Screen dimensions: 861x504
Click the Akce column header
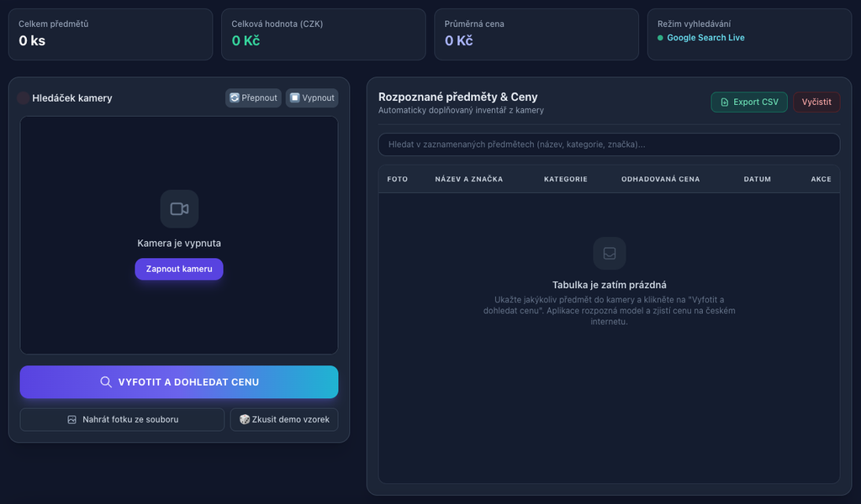coord(821,179)
